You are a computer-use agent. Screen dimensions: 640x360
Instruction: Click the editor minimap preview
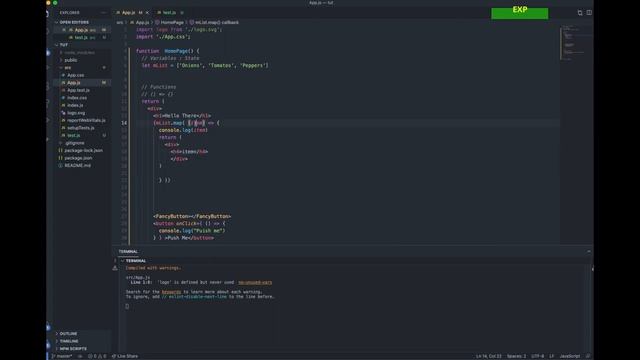coord(576,43)
